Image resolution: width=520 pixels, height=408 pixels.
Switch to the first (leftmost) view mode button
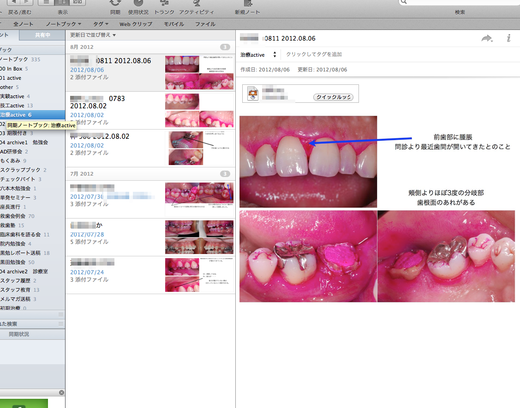click(46, 2)
